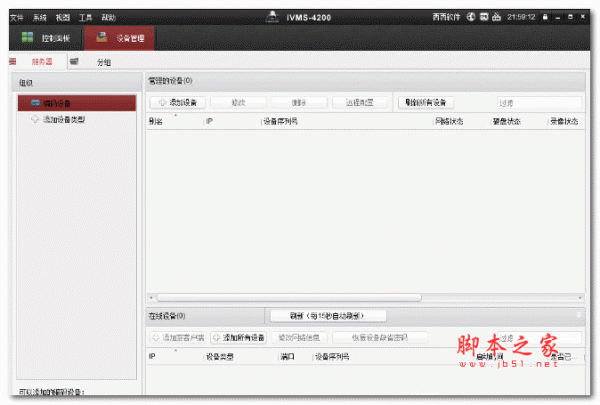Click the 在线设备(0) panel title
This screenshot has width=600, height=405.
click(x=167, y=316)
